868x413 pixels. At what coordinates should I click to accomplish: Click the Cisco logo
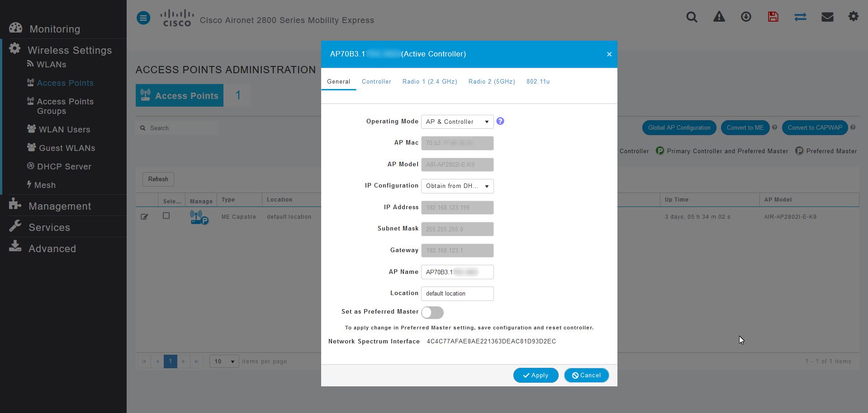(177, 18)
